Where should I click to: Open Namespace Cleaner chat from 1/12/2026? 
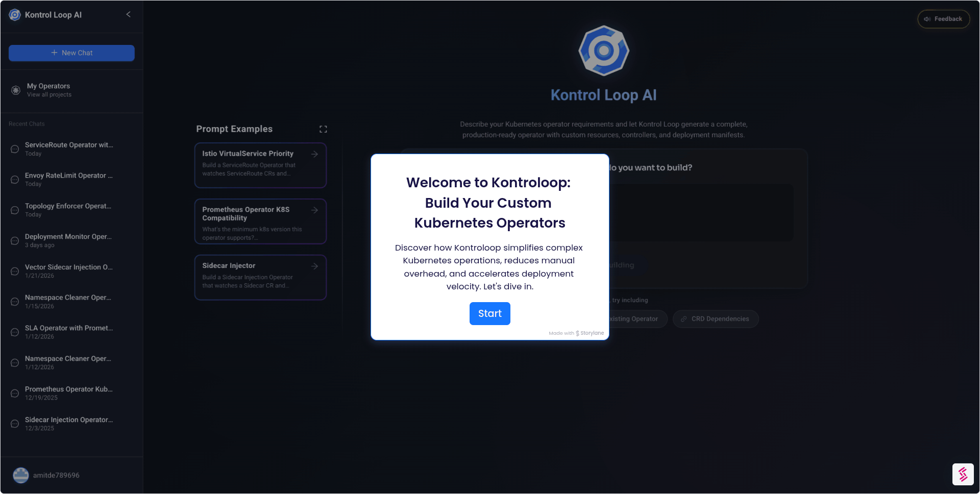pyautogui.click(x=71, y=363)
